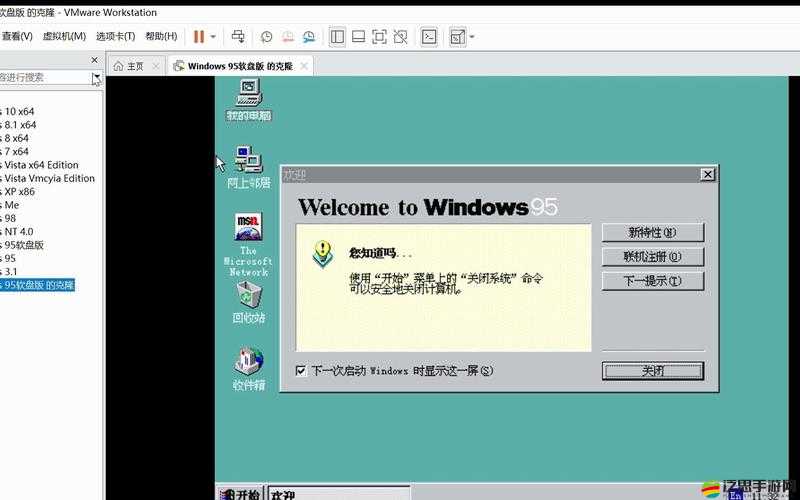Click the 关闭 button in the Welcome dialog
This screenshot has height=500, width=800.
(x=653, y=371)
